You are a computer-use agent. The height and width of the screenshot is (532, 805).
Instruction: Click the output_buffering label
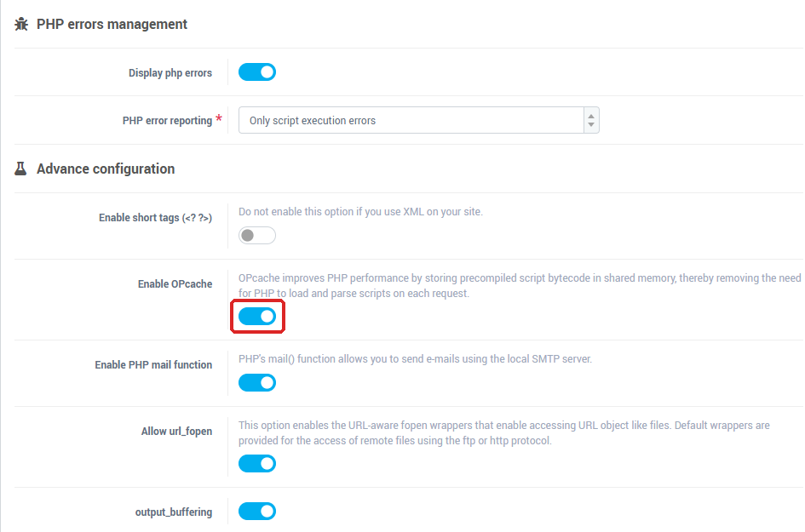[x=174, y=512]
